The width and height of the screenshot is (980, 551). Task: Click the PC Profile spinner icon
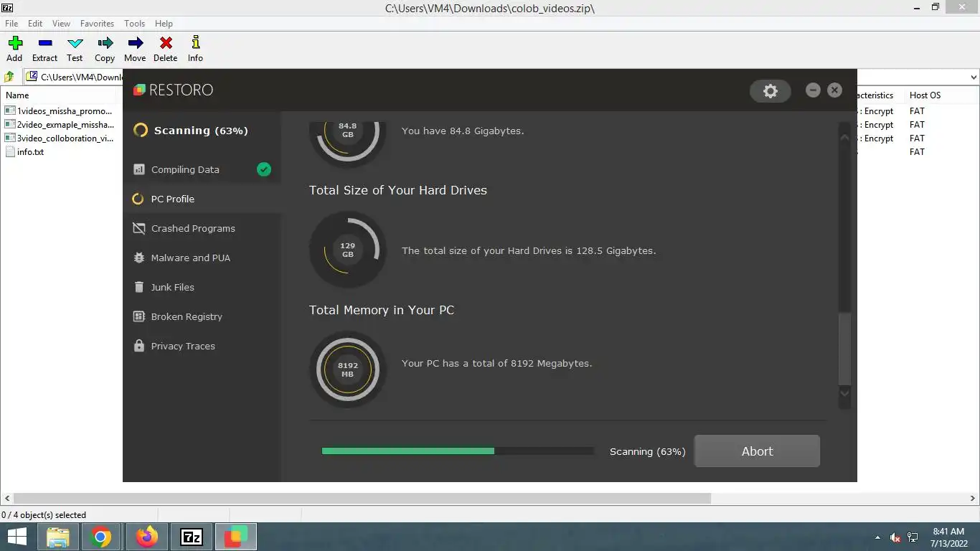coord(138,199)
